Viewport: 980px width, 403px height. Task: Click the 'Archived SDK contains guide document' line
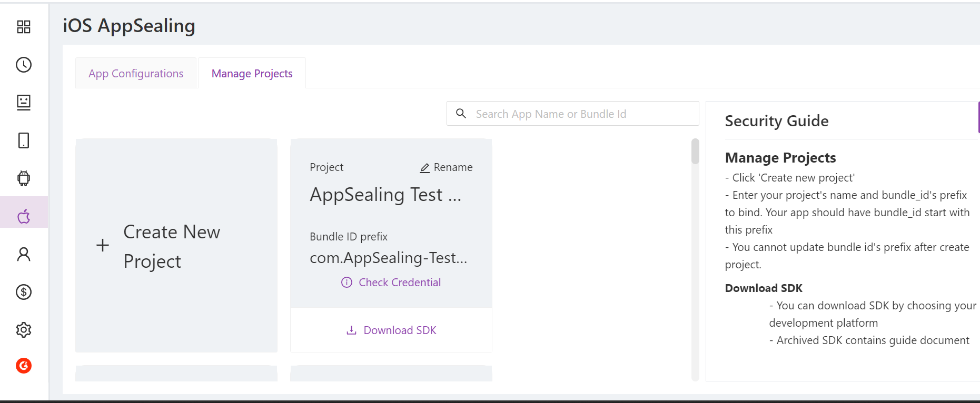coord(869,340)
